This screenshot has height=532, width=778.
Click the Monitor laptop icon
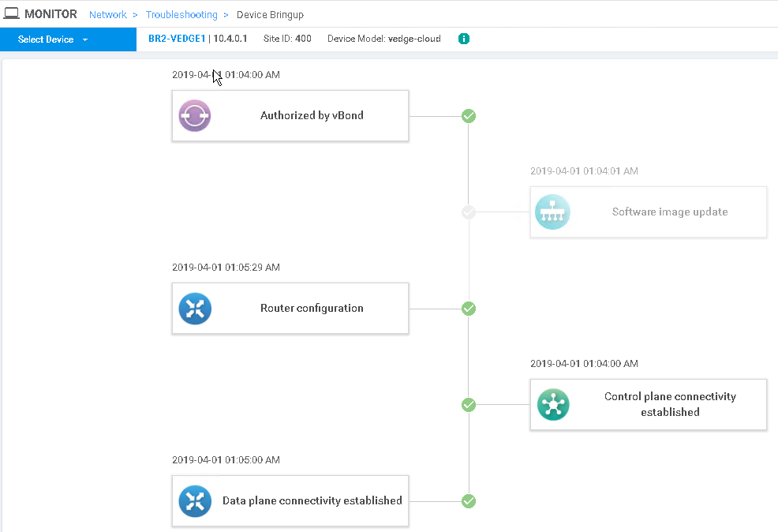tap(11, 14)
